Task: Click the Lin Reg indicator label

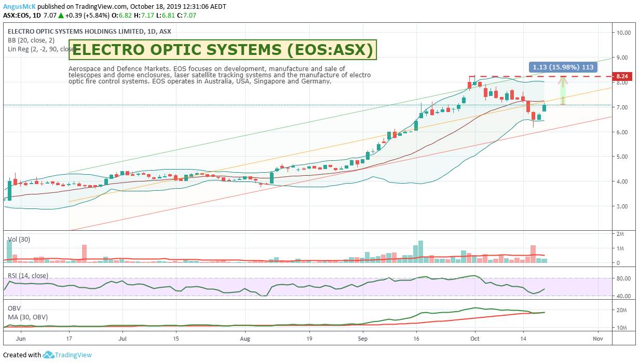Action: click(42, 49)
